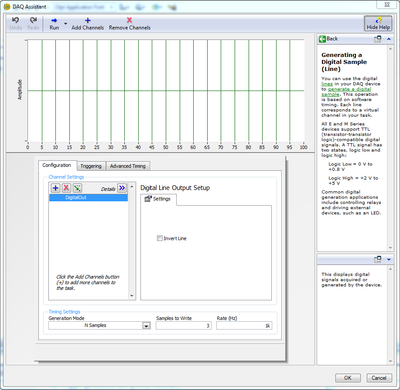Click Remove Channels red X in toolbar
400x390 pixels.
pyautogui.click(x=129, y=20)
